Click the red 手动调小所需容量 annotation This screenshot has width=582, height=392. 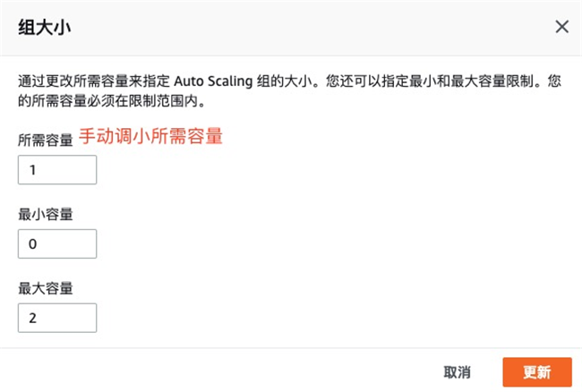(x=150, y=136)
